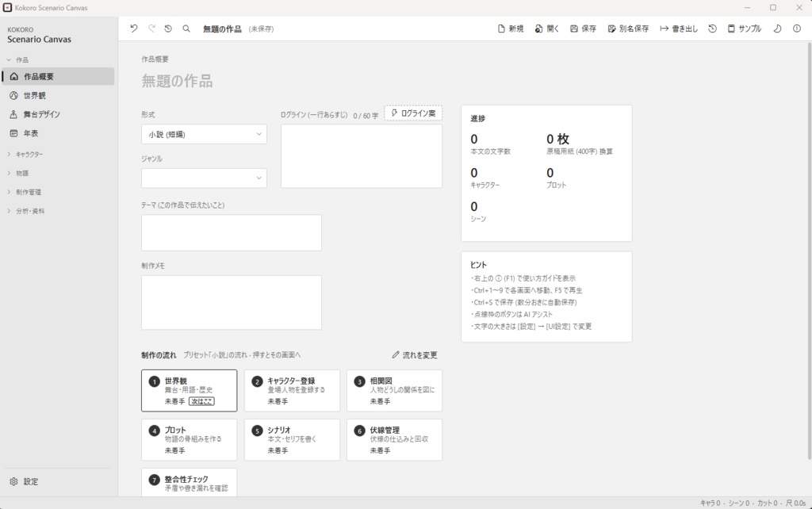812x509 pixels.
Task: Save with the 保存 button
Action: tap(583, 29)
